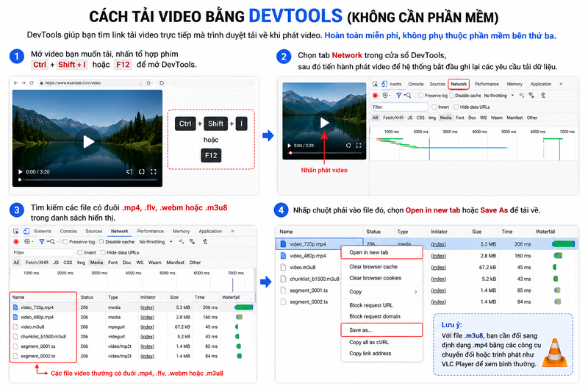This screenshot has height=392, width=588.
Task: Open the Performance tab in step 2
Action: [487, 84]
